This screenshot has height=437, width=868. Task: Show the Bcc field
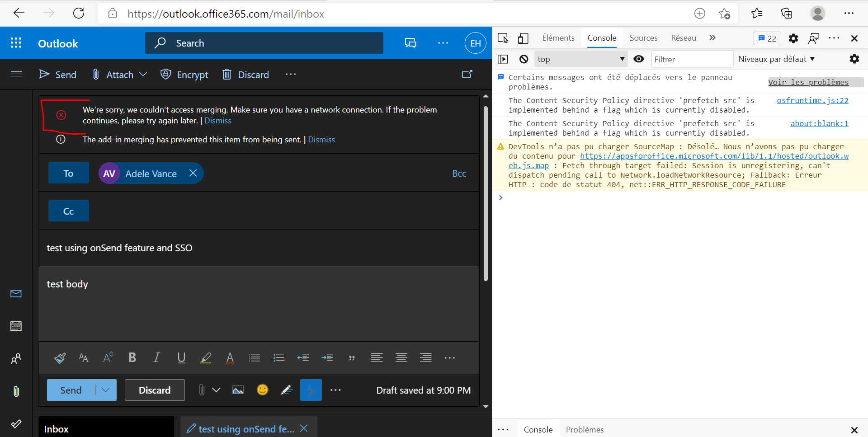tap(459, 174)
